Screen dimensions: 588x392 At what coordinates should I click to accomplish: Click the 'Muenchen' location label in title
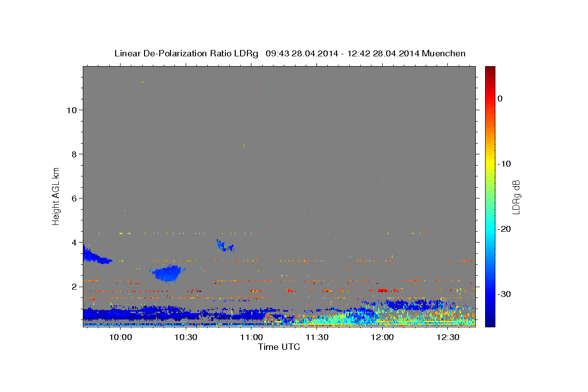coord(444,53)
